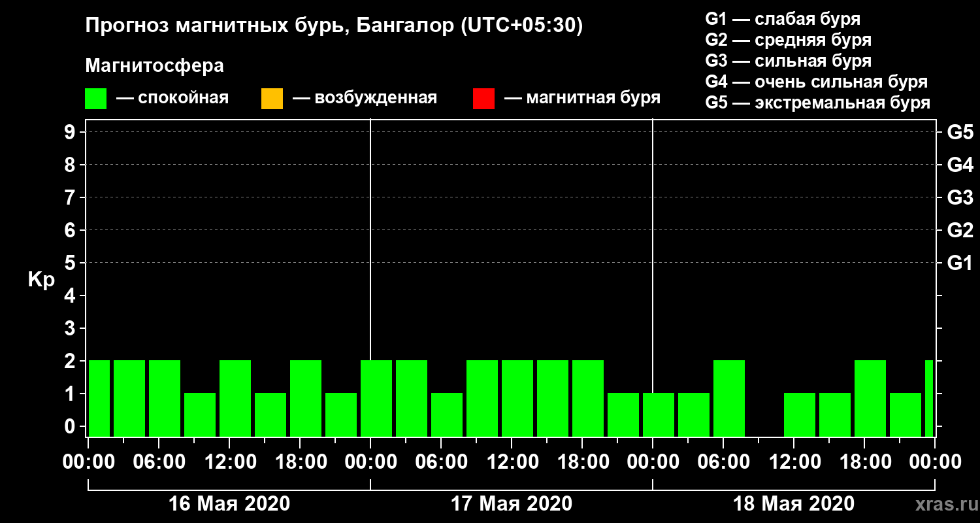Click the G3 label on right axis
The height and width of the screenshot is (523, 980).
(960, 197)
